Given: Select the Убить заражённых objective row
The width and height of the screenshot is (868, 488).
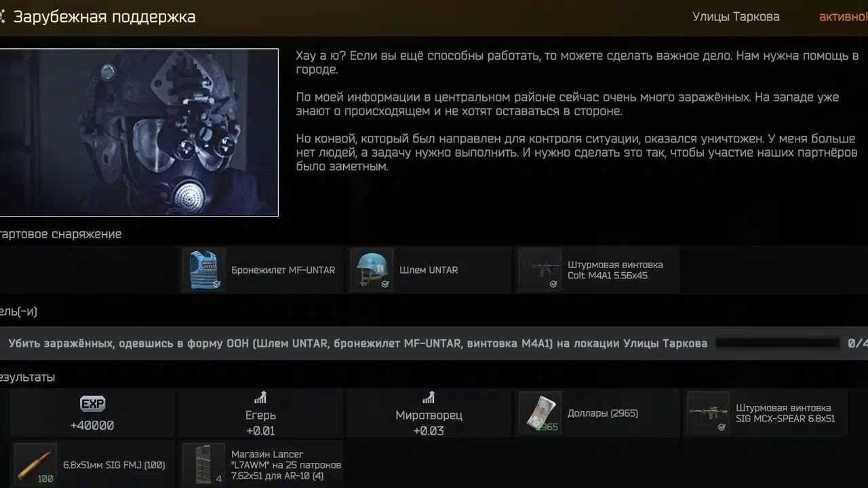Looking at the screenshot, I should click(434, 343).
